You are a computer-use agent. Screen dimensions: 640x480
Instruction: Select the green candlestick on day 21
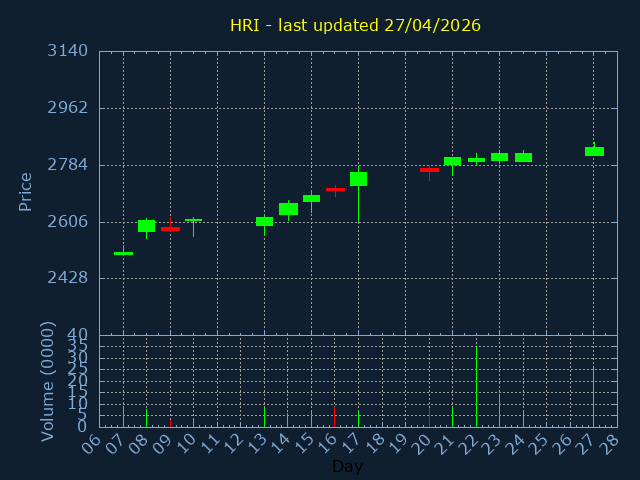pos(452,161)
